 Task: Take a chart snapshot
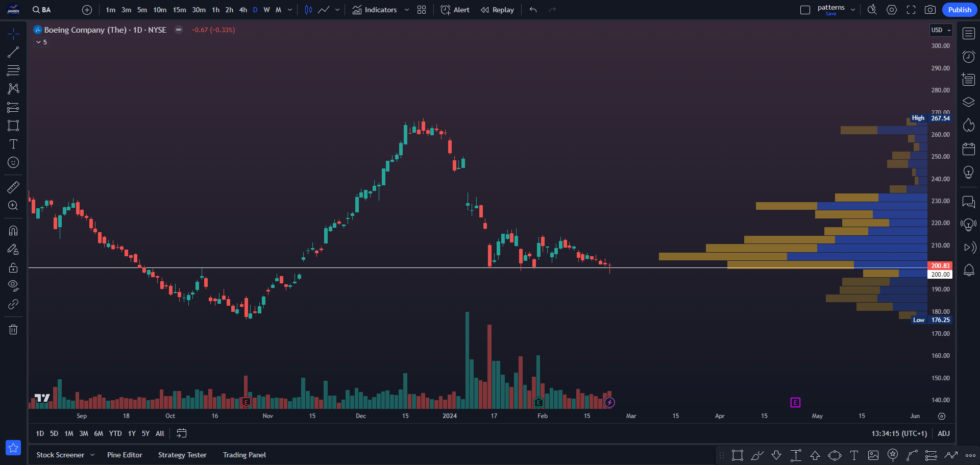pos(930,10)
